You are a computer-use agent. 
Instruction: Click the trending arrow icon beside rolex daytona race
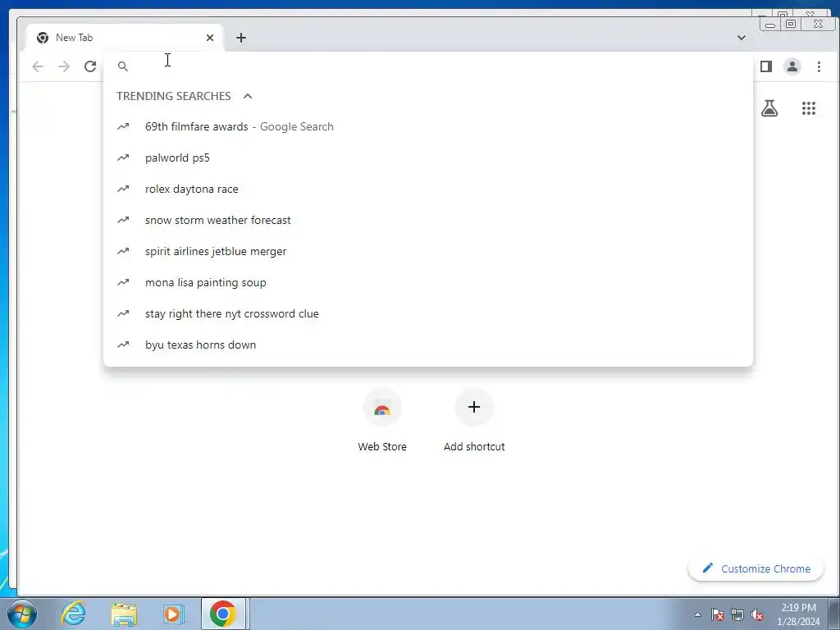pyautogui.click(x=123, y=189)
